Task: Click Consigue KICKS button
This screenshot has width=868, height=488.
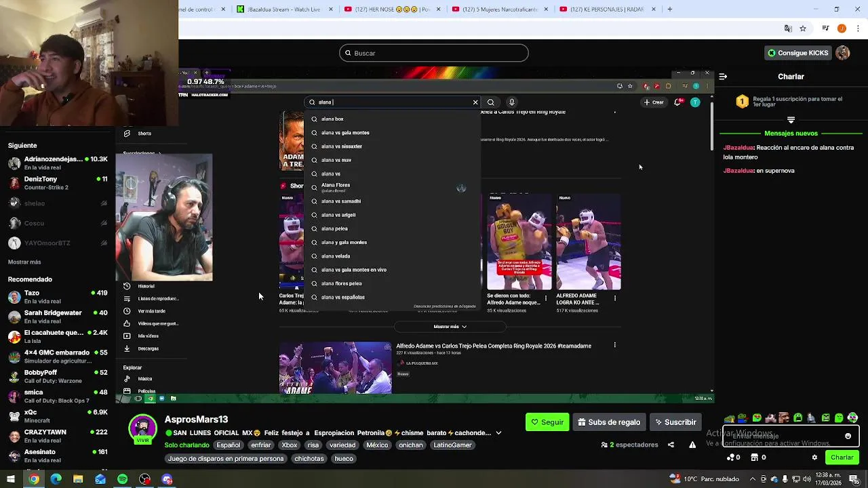Action: [x=797, y=53]
